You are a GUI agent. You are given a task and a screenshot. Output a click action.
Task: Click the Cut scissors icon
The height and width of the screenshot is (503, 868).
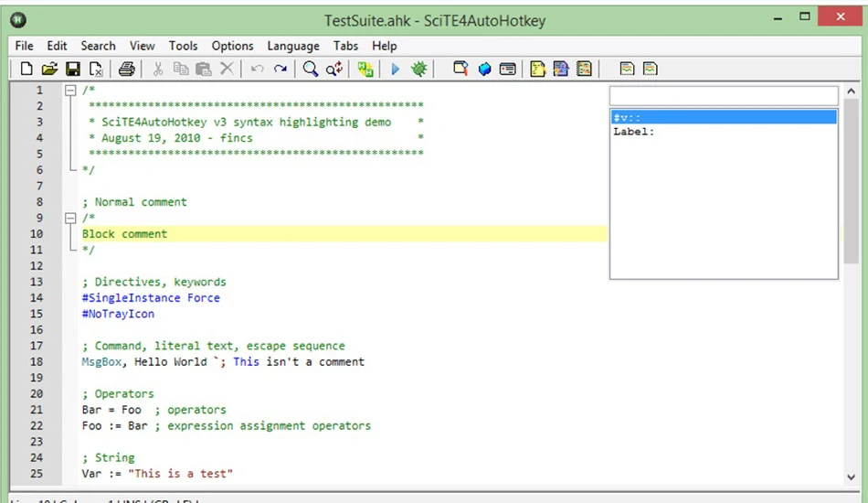(158, 69)
